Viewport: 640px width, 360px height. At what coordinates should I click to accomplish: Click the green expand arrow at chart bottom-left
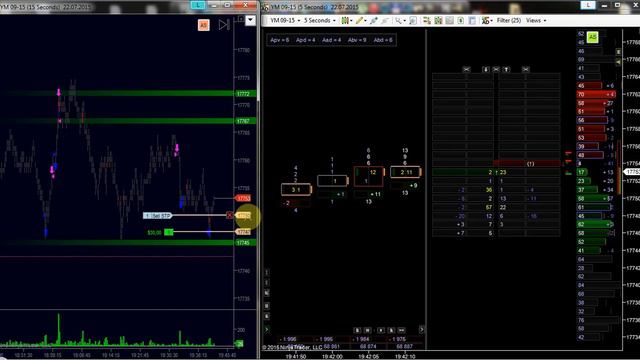[x=267, y=329]
